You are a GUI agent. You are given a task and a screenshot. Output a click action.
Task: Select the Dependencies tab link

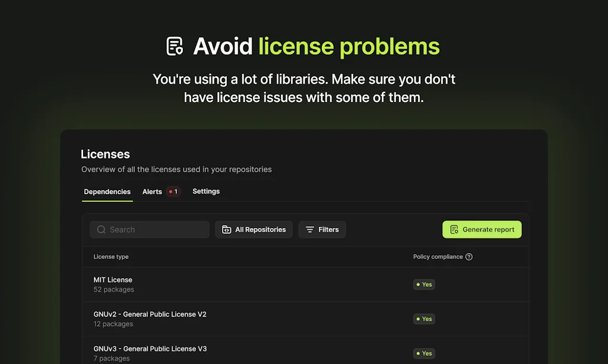pos(107,191)
